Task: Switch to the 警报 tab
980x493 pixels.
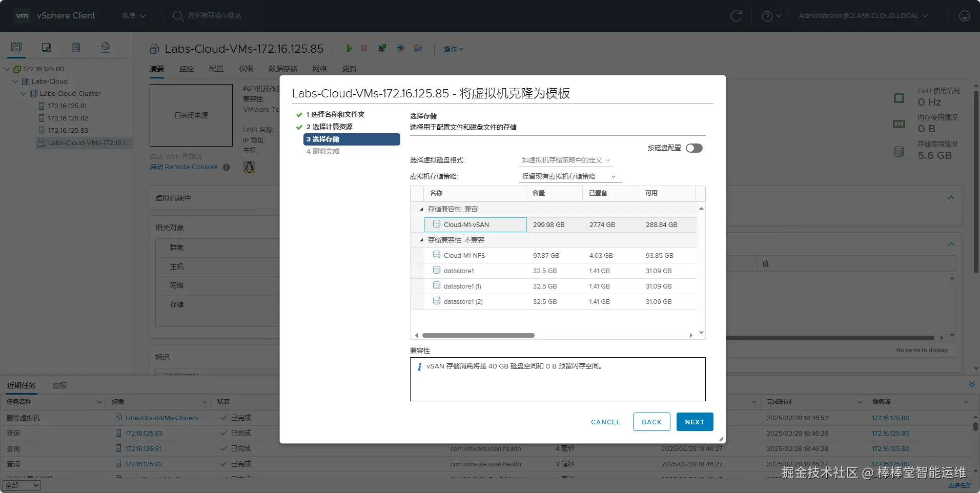Action: (59, 385)
